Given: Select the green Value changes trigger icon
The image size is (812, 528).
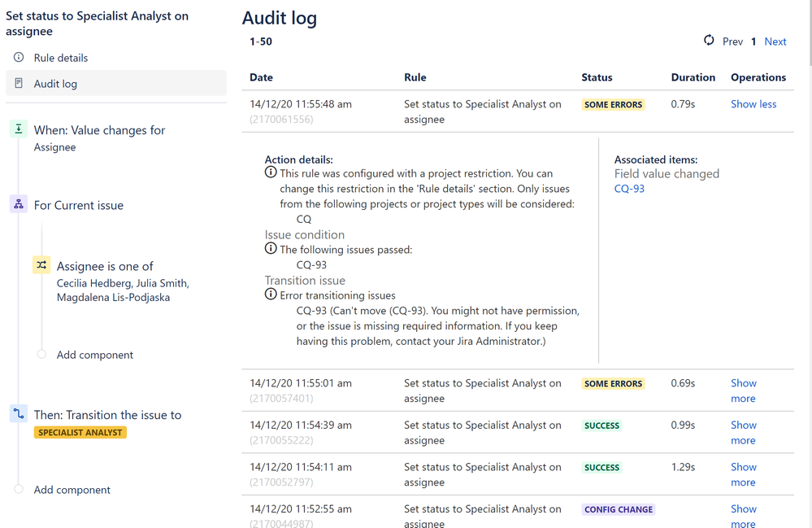Looking at the screenshot, I should tap(19, 129).
